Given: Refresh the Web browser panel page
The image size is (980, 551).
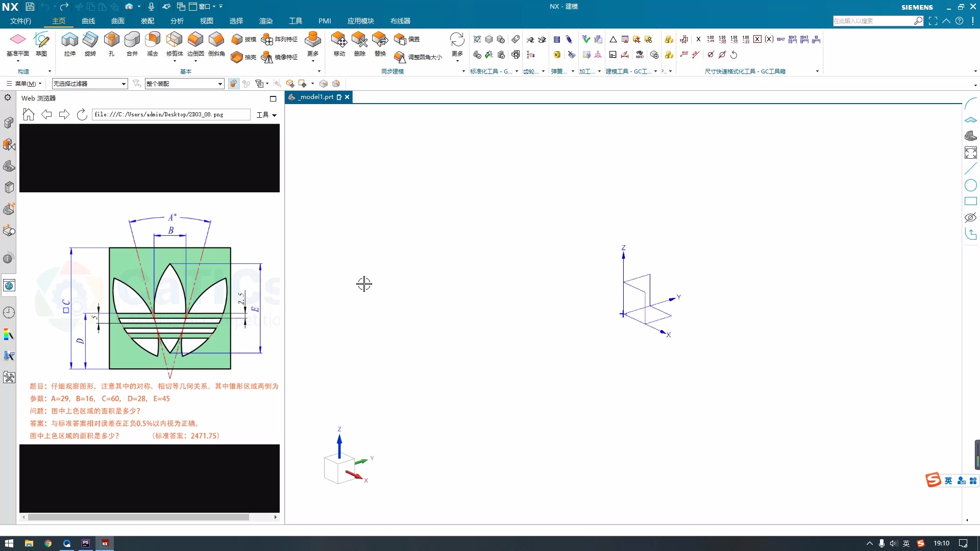Looking at the screenshot, I should 82,114.
